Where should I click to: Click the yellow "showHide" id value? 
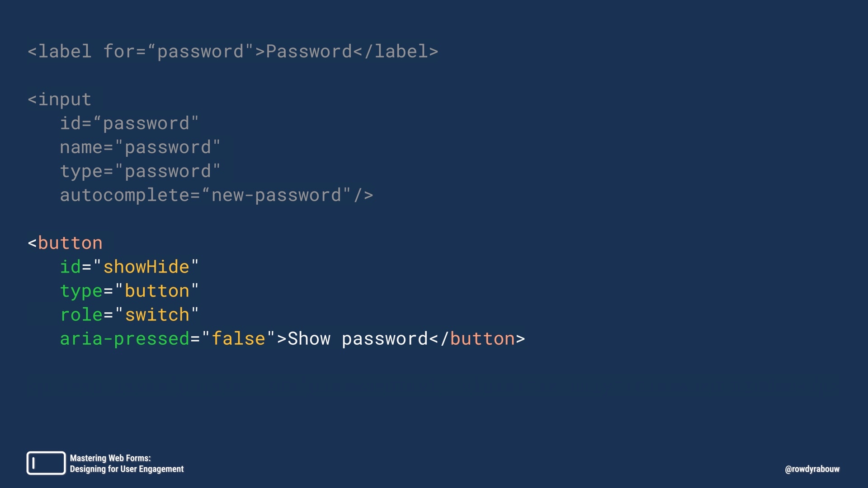(146, 267)
